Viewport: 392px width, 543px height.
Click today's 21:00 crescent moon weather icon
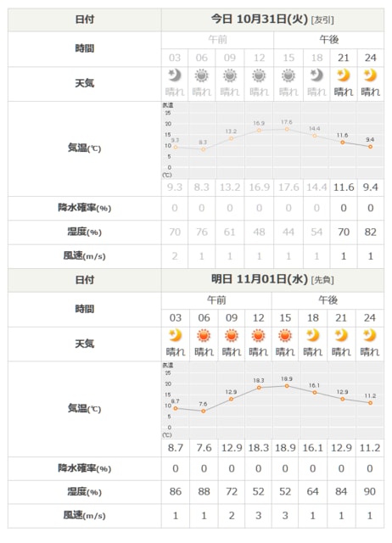pyautogui.click(x=343, y=76)
